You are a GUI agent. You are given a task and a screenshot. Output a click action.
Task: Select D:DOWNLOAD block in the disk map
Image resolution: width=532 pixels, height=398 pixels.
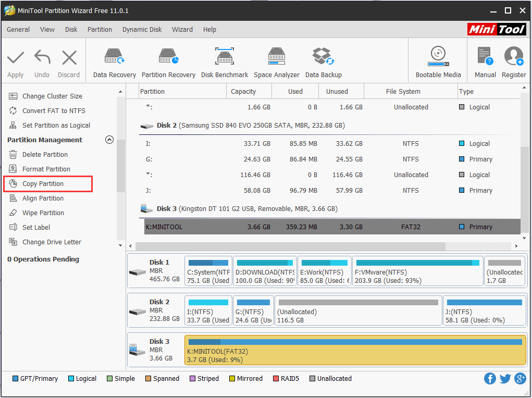pyautogui.click(x=265, y=271)
